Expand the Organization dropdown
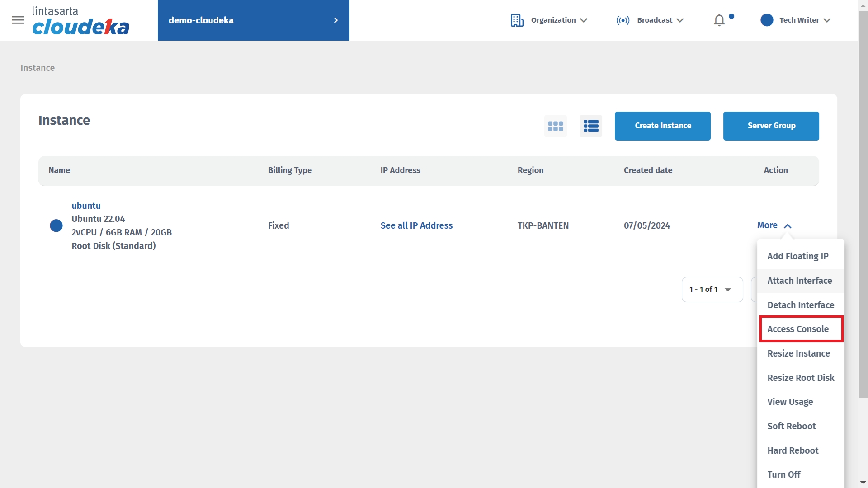This screenshot has width=868, height=488. pyautogui.click(x=559, y=20)
